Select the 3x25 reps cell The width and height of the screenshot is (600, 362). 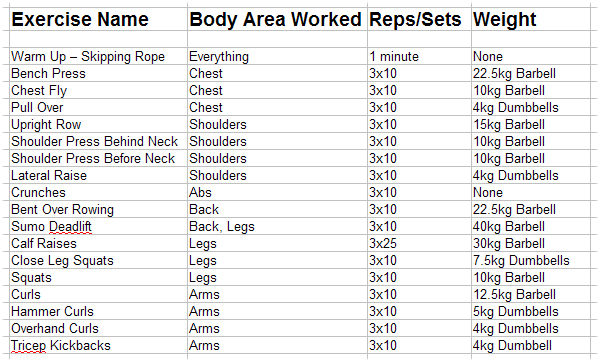tap(419, 243)
